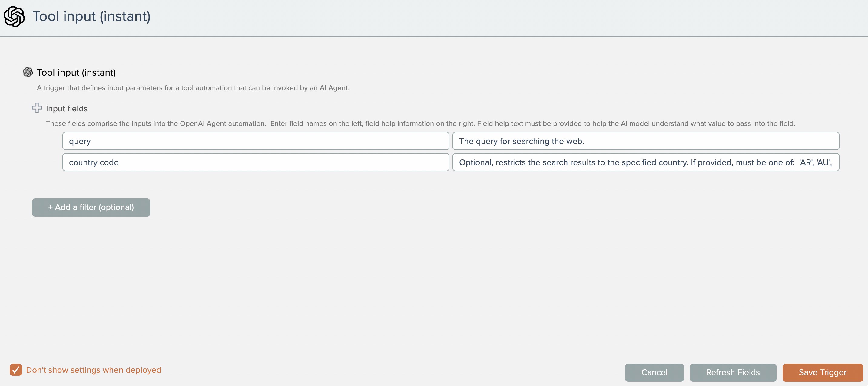The width and height of the screenshot is (868, 386).
Task: Cancel the trigger configuration
Action: point(654,372)
